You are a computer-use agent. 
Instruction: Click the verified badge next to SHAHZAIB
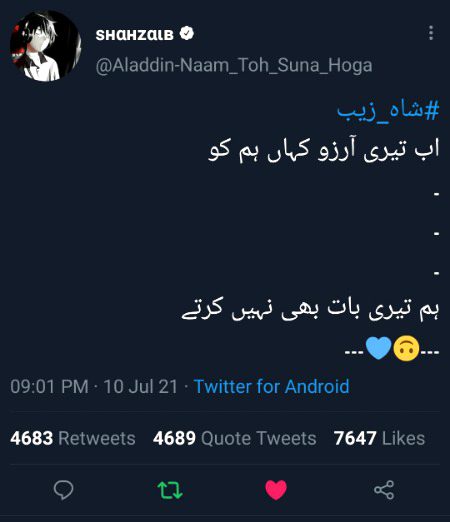(187, 34)
